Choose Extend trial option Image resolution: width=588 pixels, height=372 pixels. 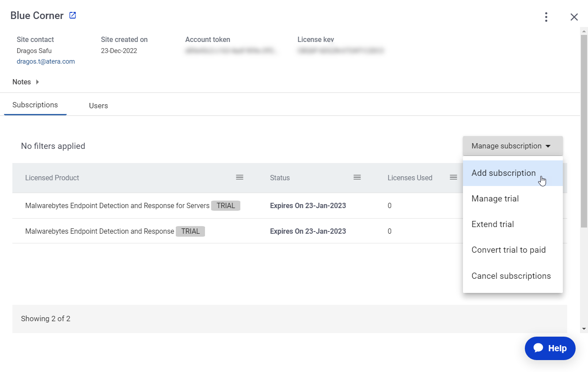[513, 224]
